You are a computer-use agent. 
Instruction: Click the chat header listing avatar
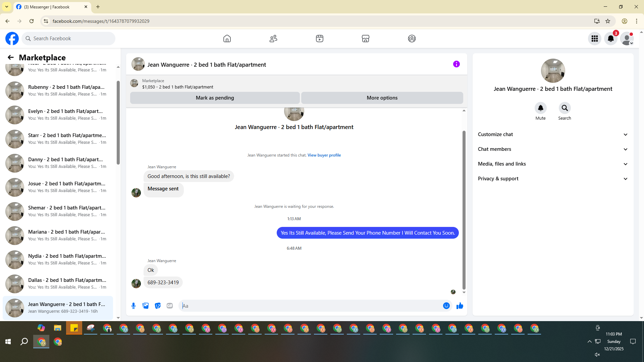coord(138,64)
